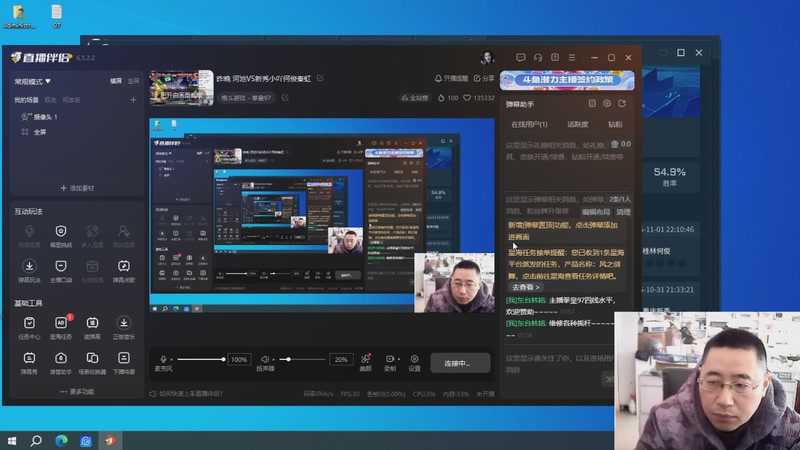Open the 常规模式 mode dropdown

tap(33, 81)
